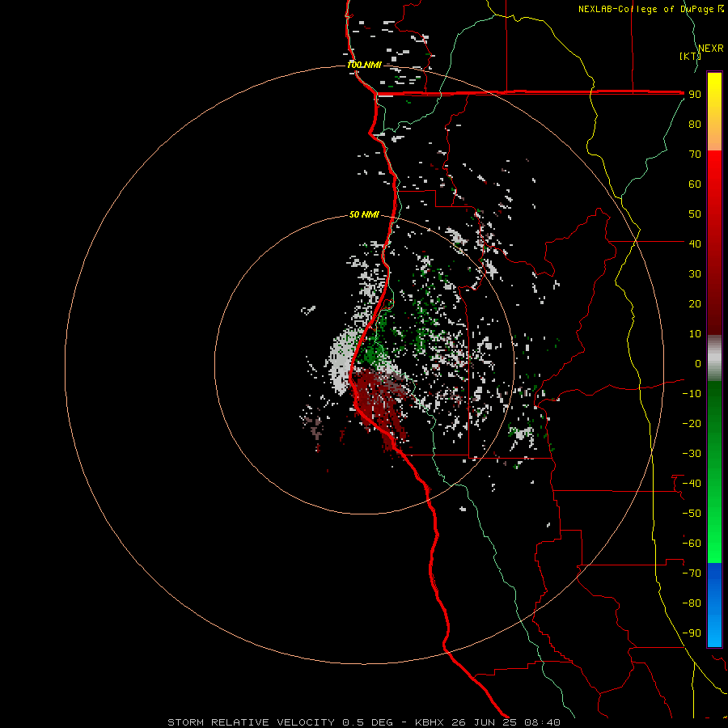The image size is (728, 728).
Task: Click the 26 JUN 25 date in caption
Action: pyautogui.click(x=485, y=722)
